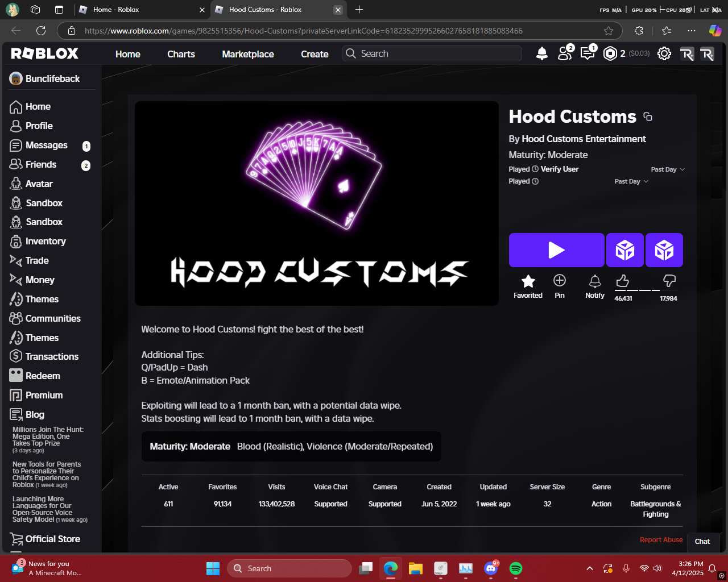This screenshot has width=728, height=582.
Task: Open Bunclifeback profile in sidebar
Action: [45, 78]
